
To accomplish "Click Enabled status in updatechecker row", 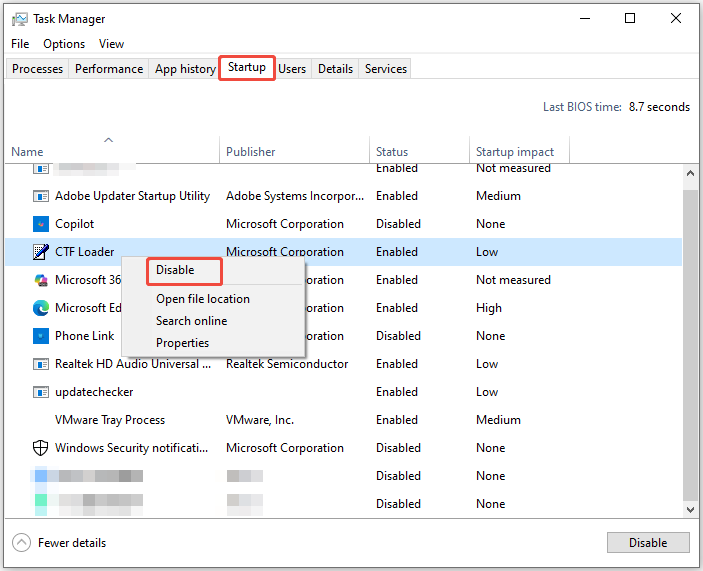I will pos(397,392).
